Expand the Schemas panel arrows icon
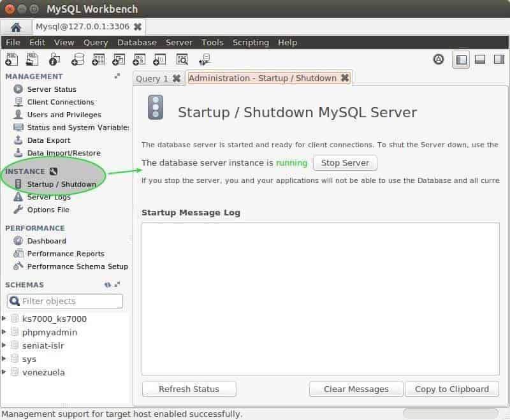This screenshot has height=420, width=510. (117, 284)
